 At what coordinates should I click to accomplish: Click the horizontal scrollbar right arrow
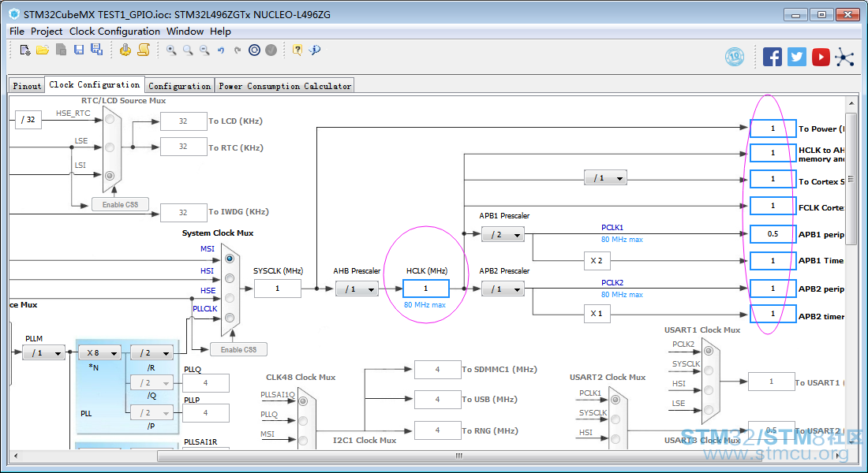pyautogui.click(x=838, y=456)
